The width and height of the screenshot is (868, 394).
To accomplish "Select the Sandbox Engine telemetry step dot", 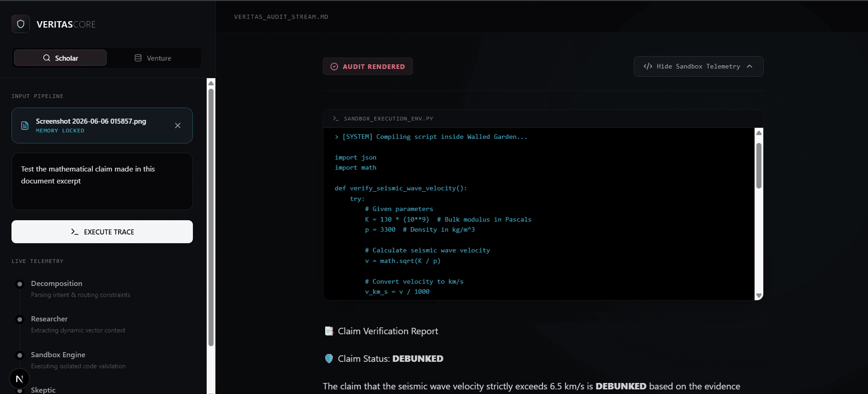I will (20, 355).
